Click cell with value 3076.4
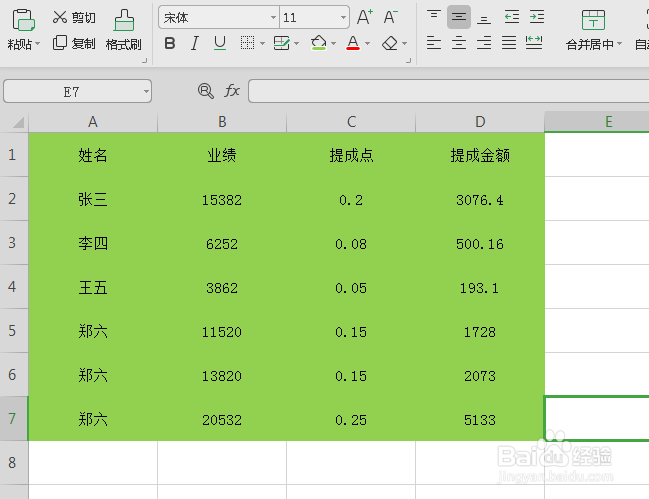This screenshot has height=499, width=649. coord(480,199)
